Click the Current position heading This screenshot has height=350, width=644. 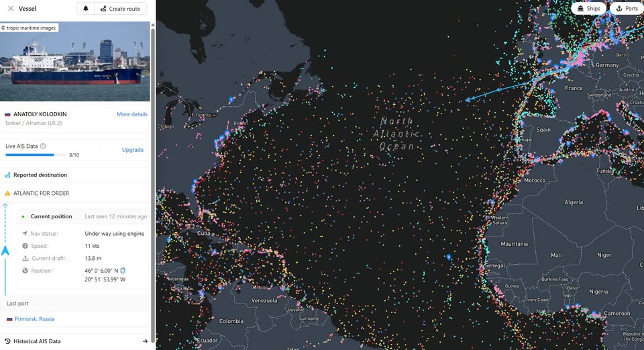point(52,216)
